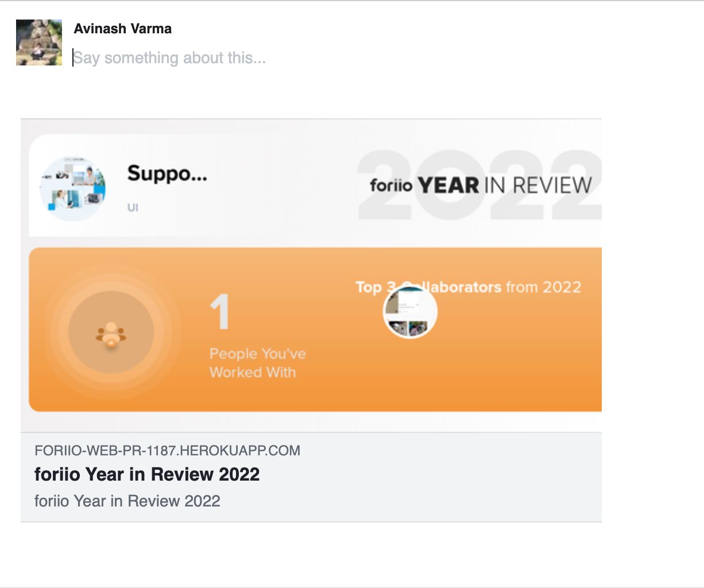This screenshot has height=588, width=704.
Task: Open the foriio Year in Review 2022 title link
Action: (x=147, y=475)
